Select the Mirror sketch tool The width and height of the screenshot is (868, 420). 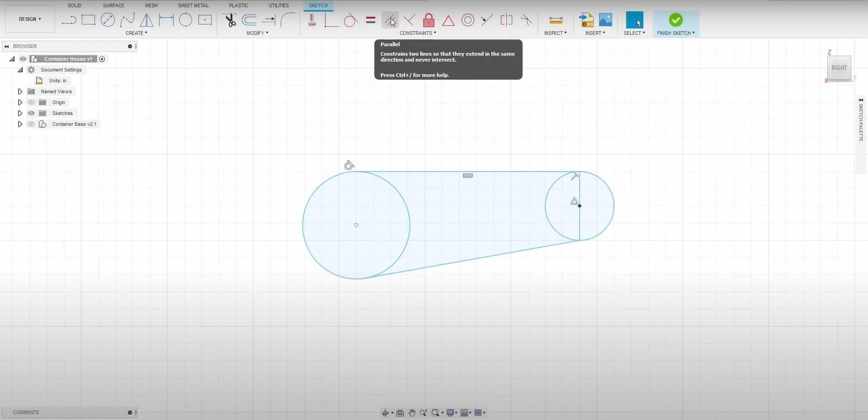click(x=146, y=20)
